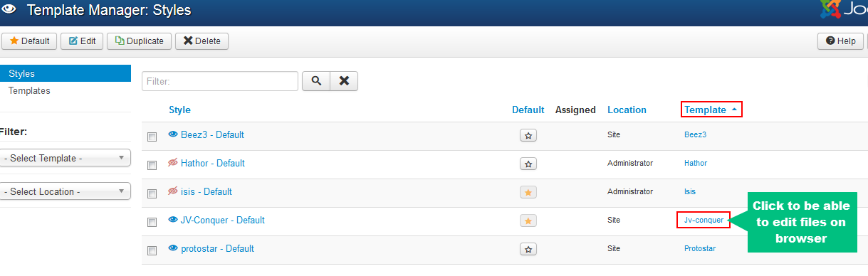Open the Isis template link
The width and height of the screenshot is (868, 276).
tap(690, 191)
